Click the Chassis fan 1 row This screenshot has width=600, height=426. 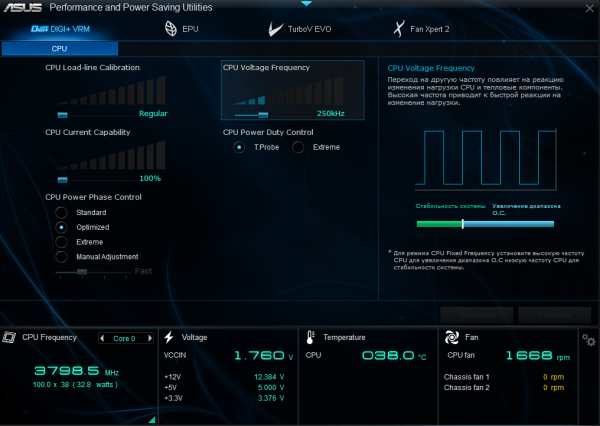[504, 377]
